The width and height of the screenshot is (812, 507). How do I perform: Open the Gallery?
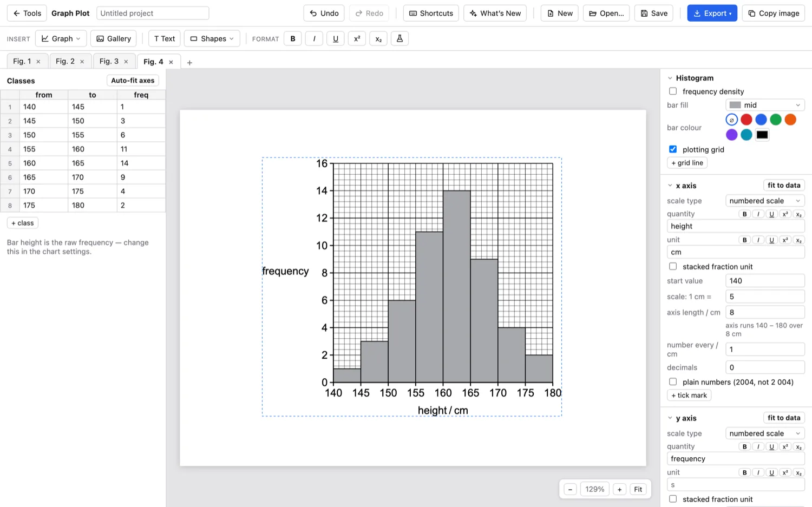(114, 38)
